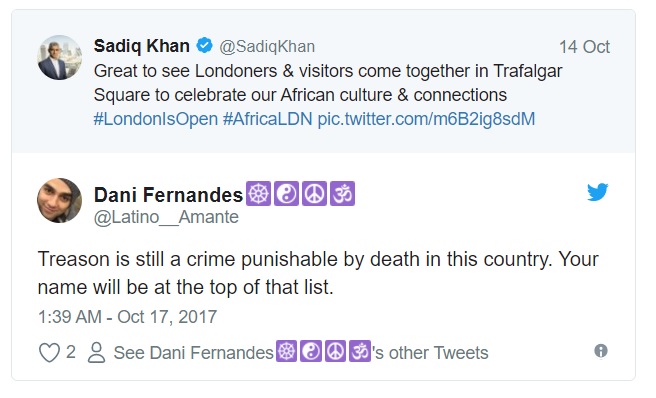Click the dharma wheel emoji after Dani Fernandes' name

pos(258,194)
